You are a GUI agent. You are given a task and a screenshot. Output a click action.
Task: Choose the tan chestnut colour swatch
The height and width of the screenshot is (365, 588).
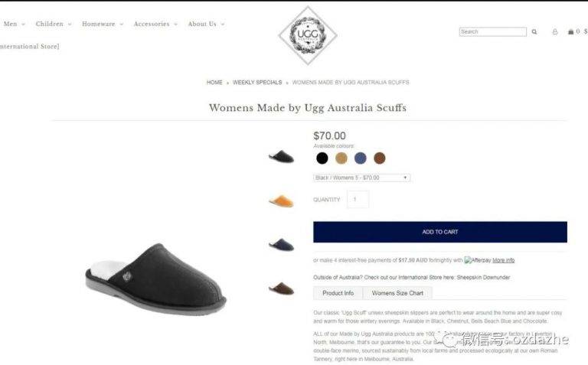[341, 158]
